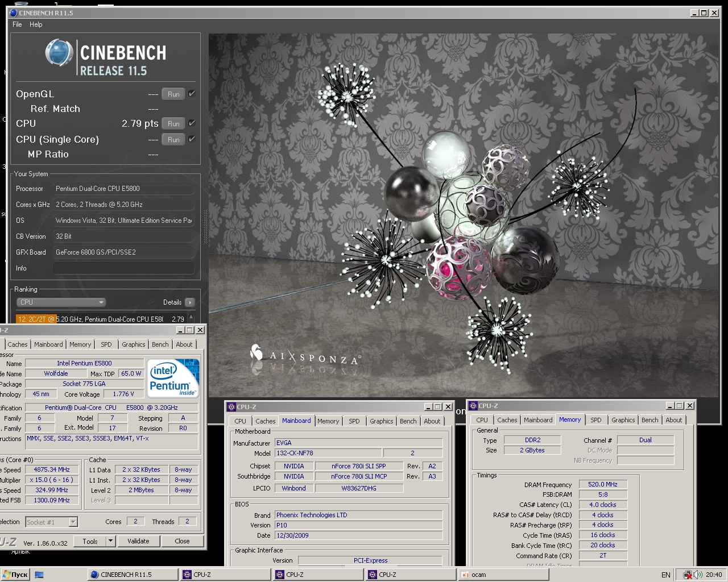Click Command Rate value 2T
Viewport: 728px width, 582px height.
coord(603,555)
